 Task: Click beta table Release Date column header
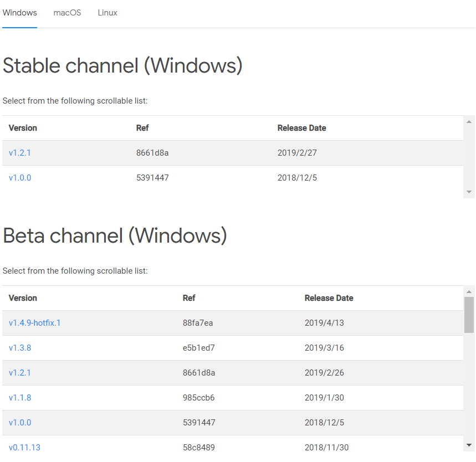point(329,298)
